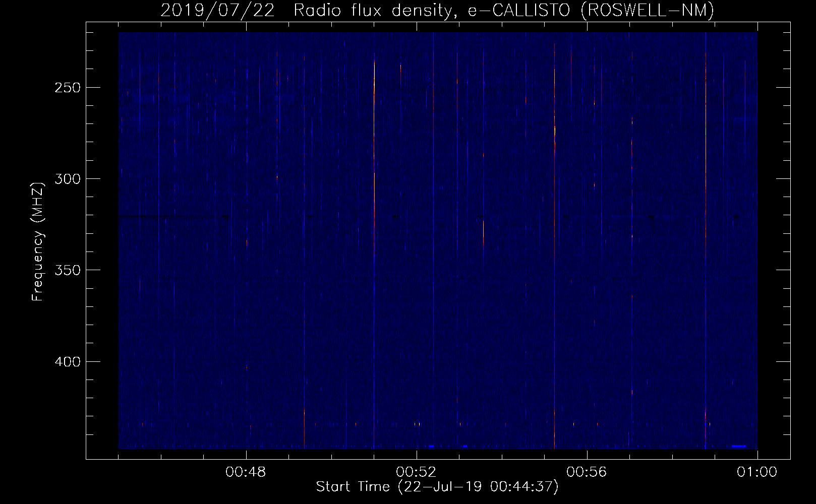This screenshot has width=816, height=504.
Task: Click the 400 frequency tick label
Action: (x=67, y=362)
